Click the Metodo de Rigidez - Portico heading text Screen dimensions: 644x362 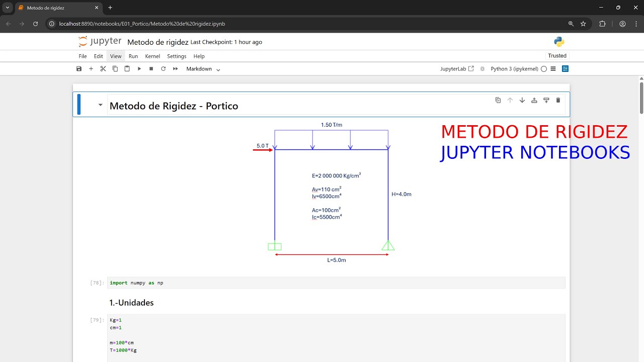[174, 106]
